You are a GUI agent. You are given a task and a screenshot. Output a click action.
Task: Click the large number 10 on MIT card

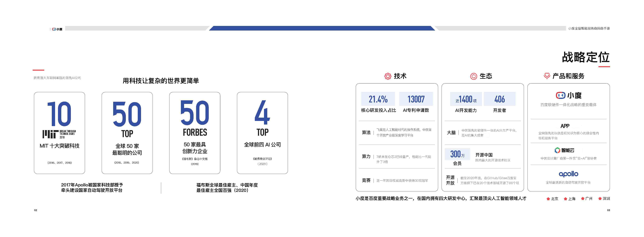(x=59, y=114)
